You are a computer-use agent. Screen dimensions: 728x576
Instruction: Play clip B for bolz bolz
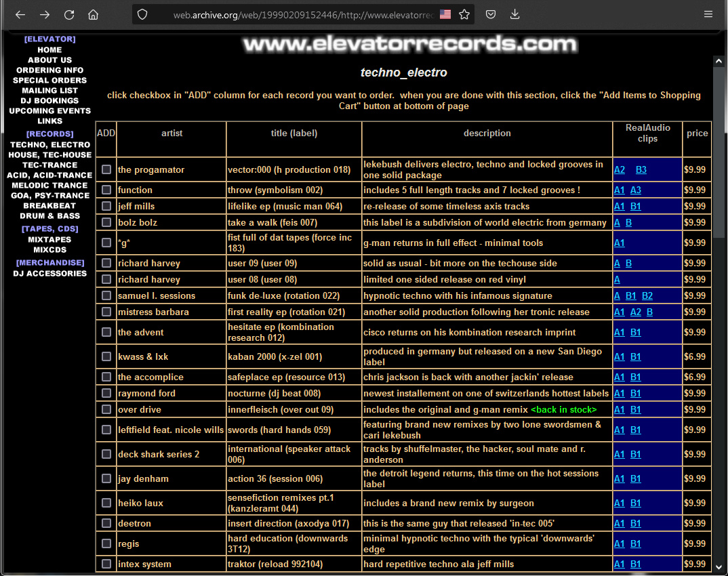(628, 222)
